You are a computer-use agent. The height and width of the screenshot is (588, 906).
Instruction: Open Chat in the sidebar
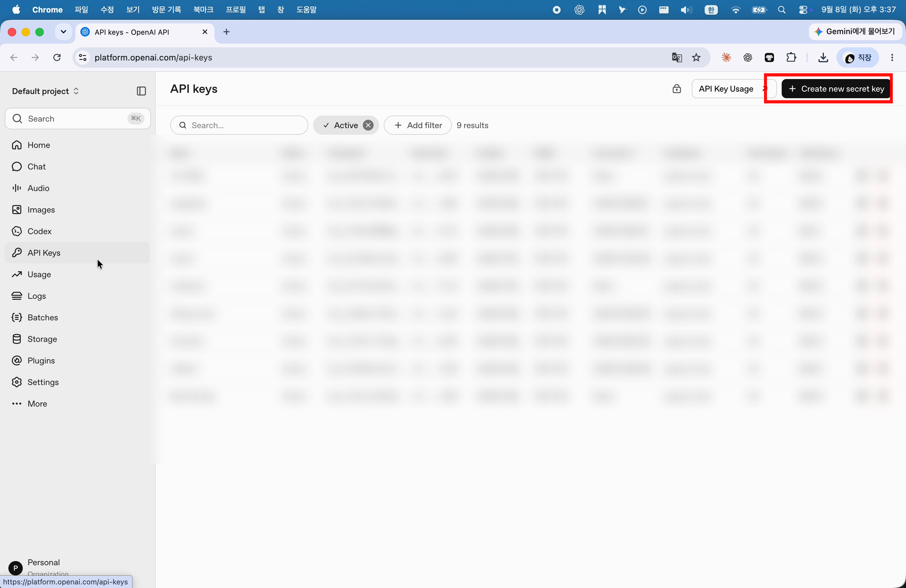[77, 166]
